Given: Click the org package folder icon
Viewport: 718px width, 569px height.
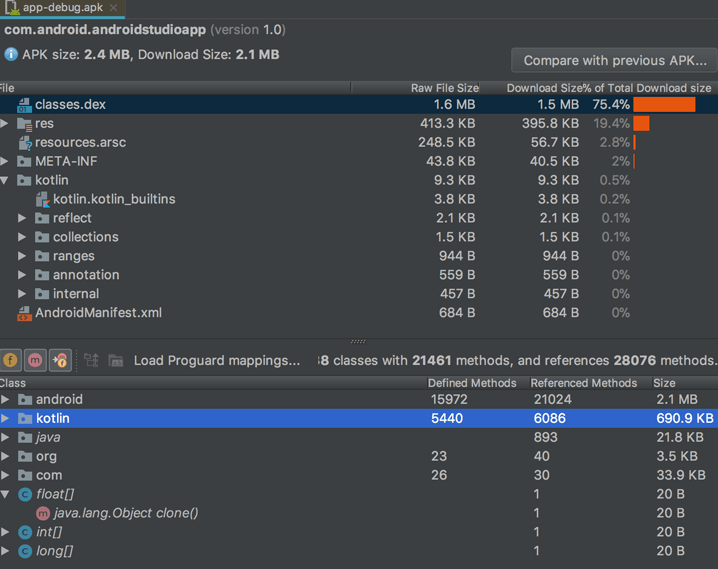Looking at the screenshot, I should 25,456.
